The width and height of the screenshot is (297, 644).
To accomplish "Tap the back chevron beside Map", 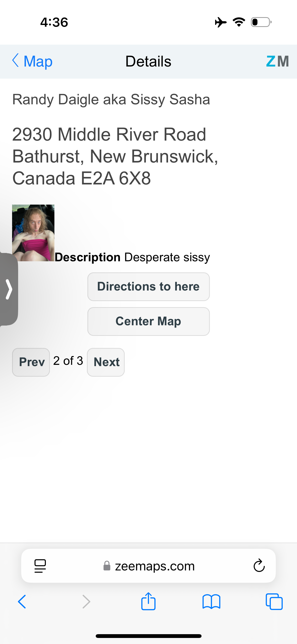I will click(x=16, y=60).
